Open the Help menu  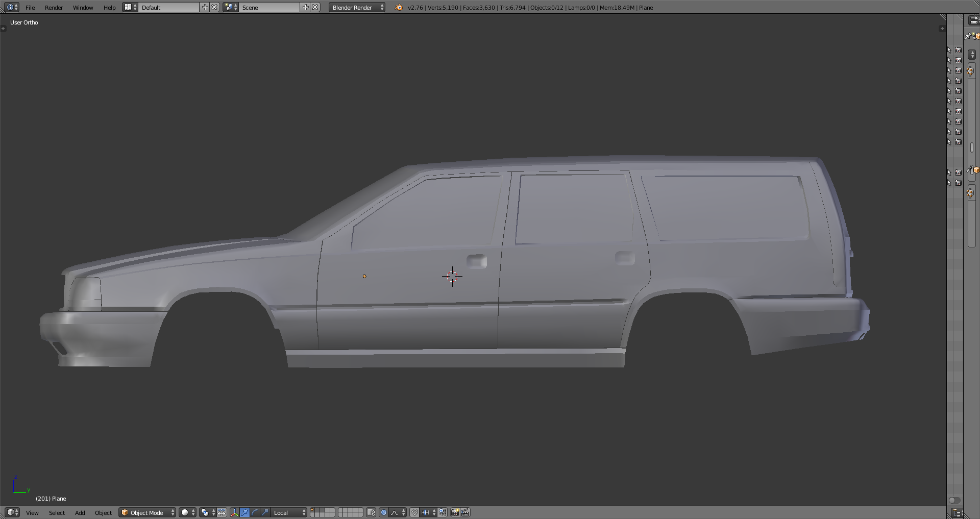click(x=109, y=8)
